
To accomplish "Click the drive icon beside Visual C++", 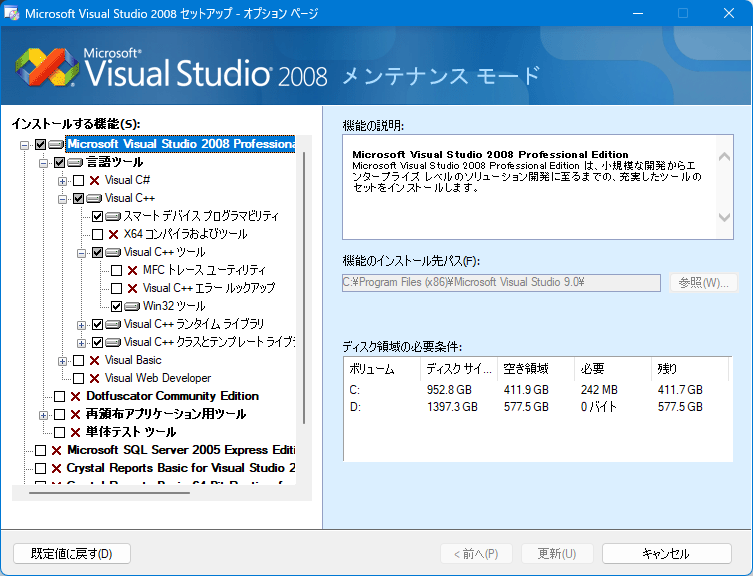I will click(x=94, y=198).
